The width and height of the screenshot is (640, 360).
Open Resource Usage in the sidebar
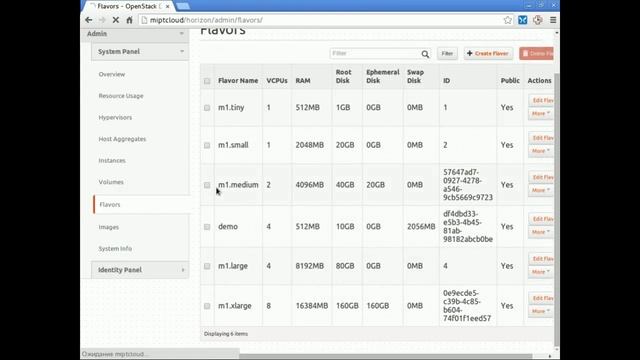click(121, 96)
